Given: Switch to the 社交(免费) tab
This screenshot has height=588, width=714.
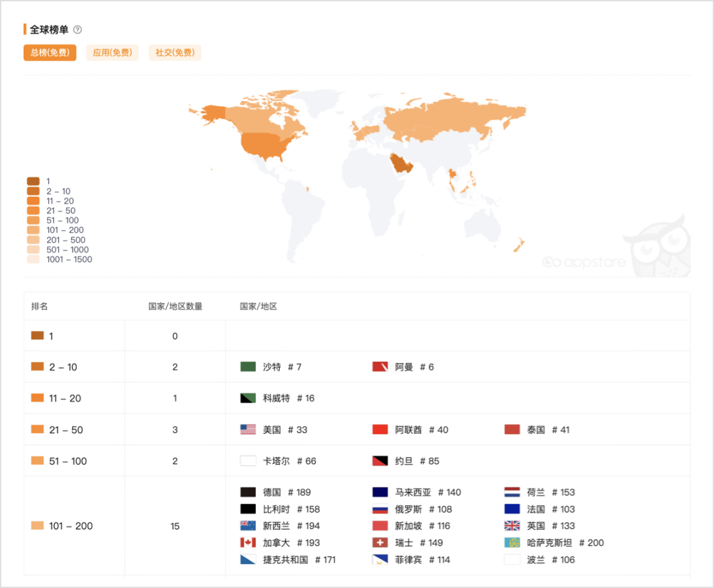Looking at the screenshot, I should pyautogui.click(x=175, y=52).
